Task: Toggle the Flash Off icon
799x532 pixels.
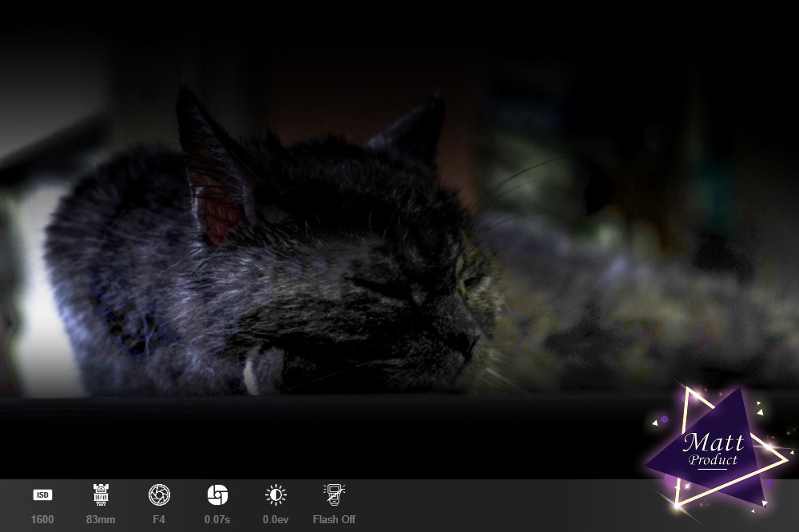Action: pos(334,495)
